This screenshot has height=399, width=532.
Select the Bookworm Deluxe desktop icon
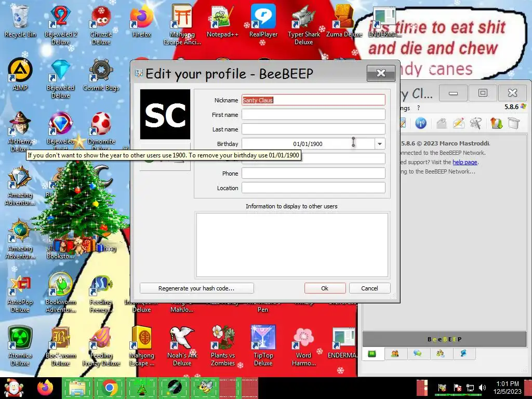[x=61, y=346]
